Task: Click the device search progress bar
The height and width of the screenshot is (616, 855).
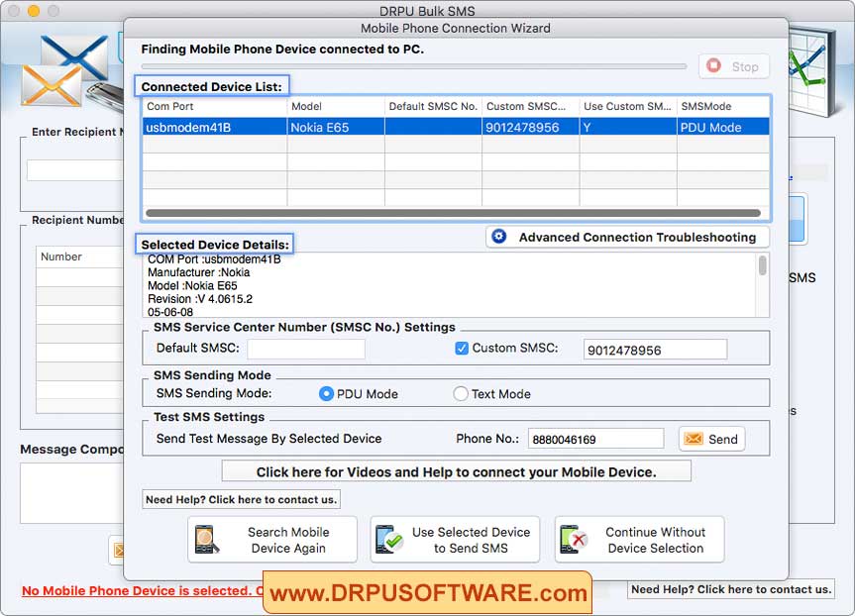Action: pos(414,66)
